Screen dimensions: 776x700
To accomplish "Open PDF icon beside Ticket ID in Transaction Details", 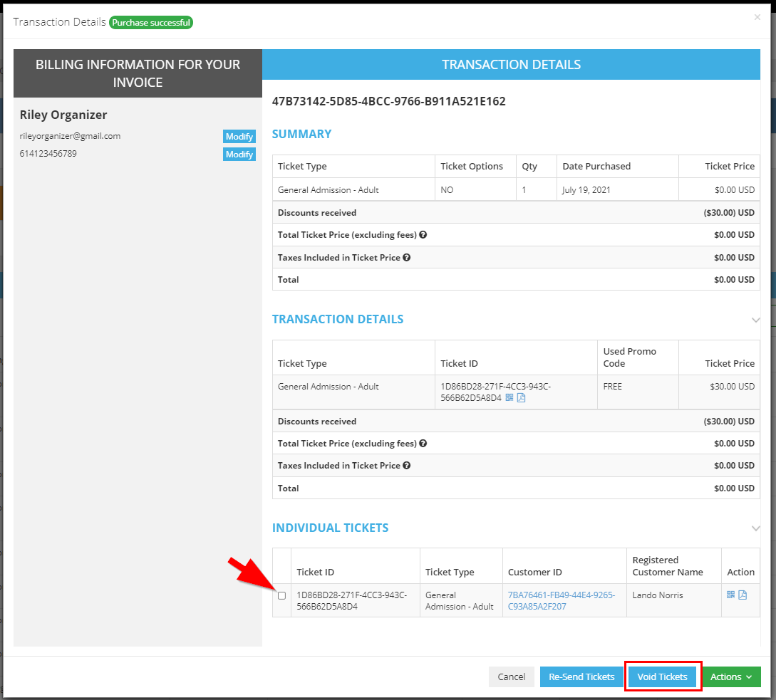I will (521, 398).
